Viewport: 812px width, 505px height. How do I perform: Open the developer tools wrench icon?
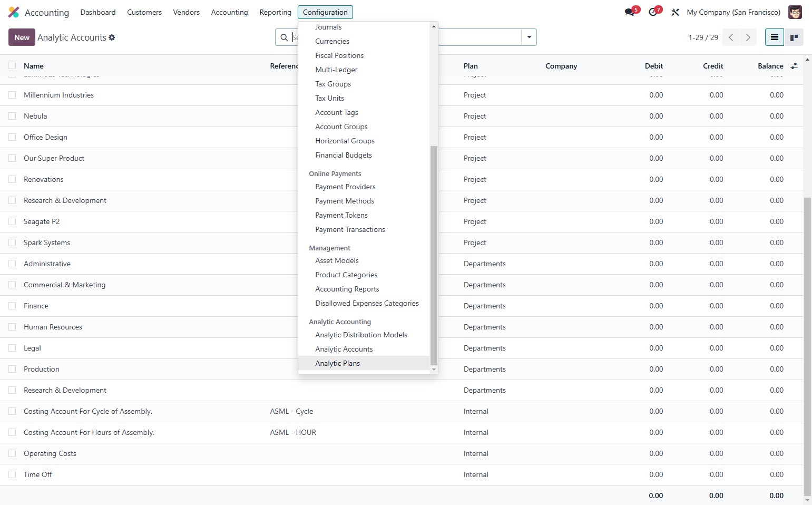click(675, 12)
